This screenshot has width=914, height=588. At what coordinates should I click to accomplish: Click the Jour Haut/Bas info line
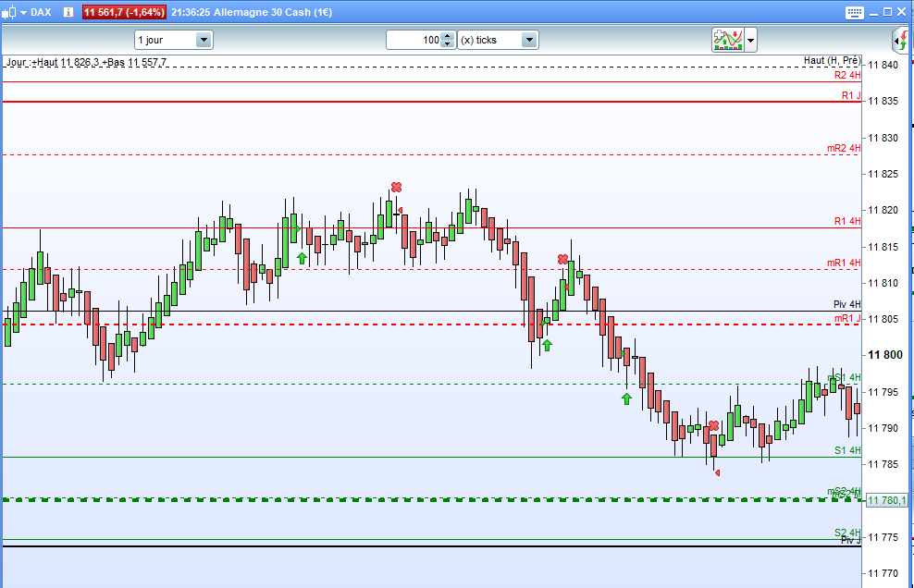pyautogui.click(x=86, y=62)
